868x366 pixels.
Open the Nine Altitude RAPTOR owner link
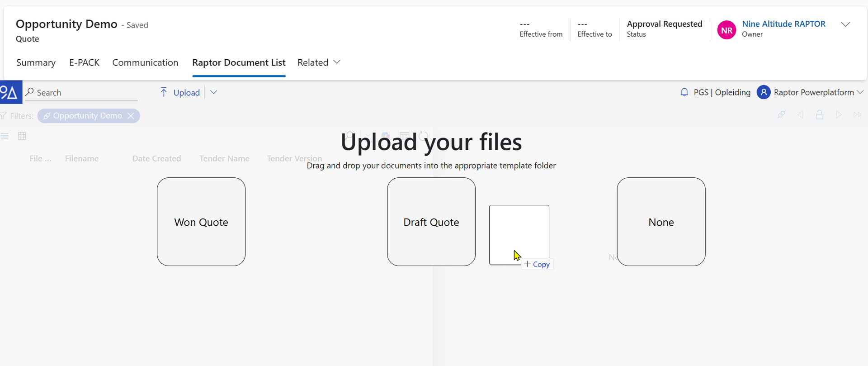pos(783,24)
